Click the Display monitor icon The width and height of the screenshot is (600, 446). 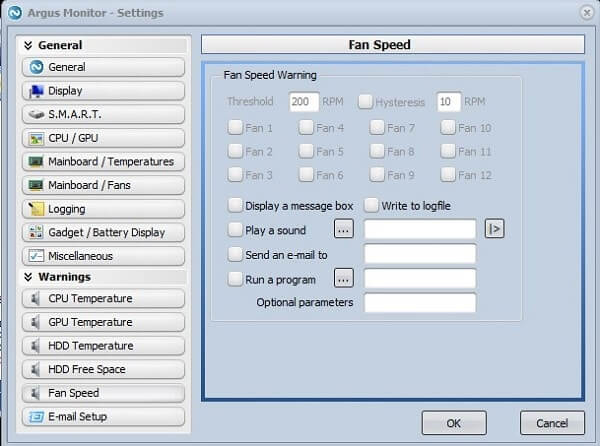coord(36,91)
